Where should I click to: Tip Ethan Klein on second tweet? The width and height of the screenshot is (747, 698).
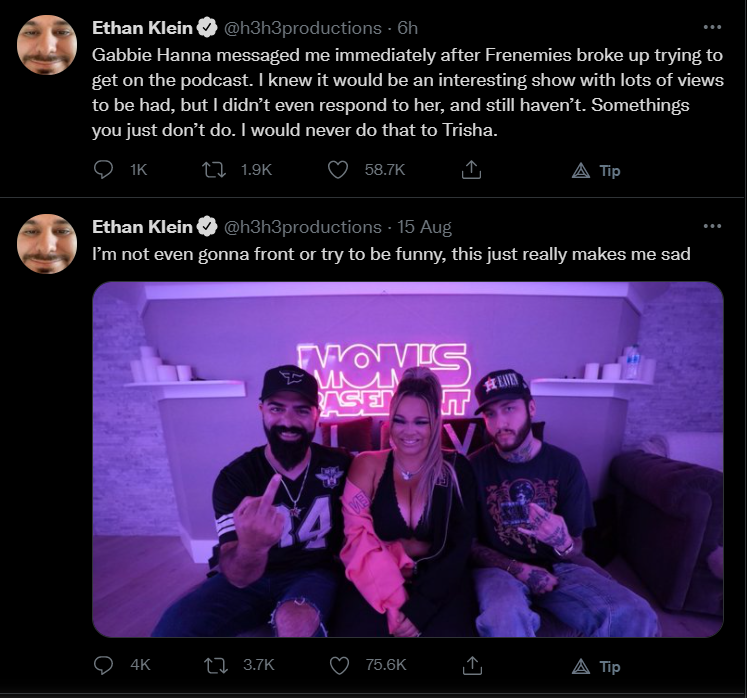point(596,666)
